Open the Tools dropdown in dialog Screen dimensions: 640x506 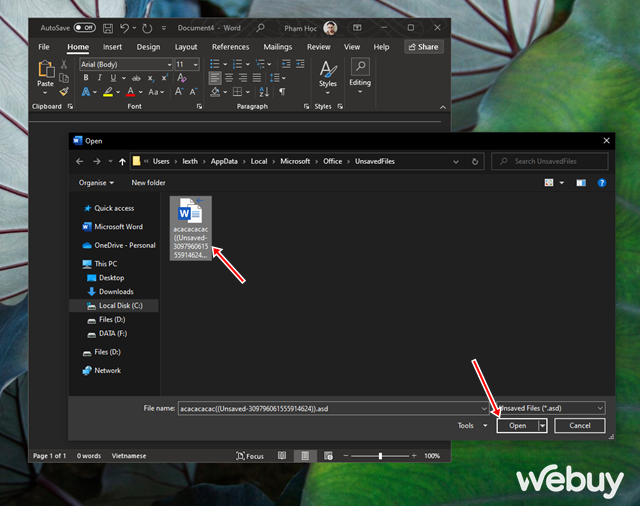472,425
